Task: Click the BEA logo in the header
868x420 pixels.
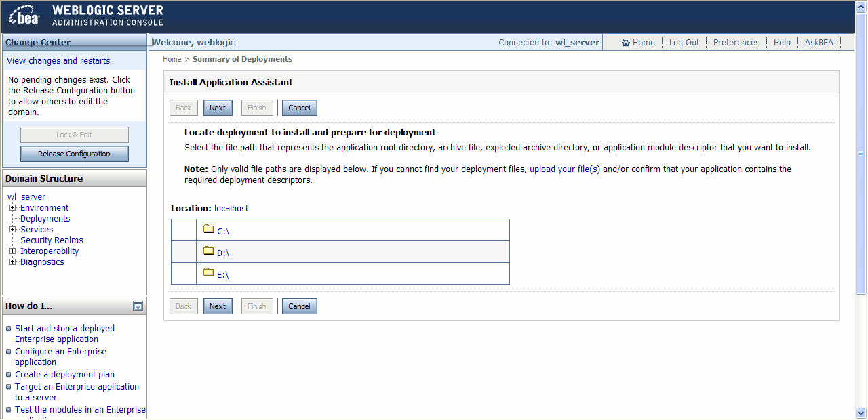Action: click(x=24, y=16)
